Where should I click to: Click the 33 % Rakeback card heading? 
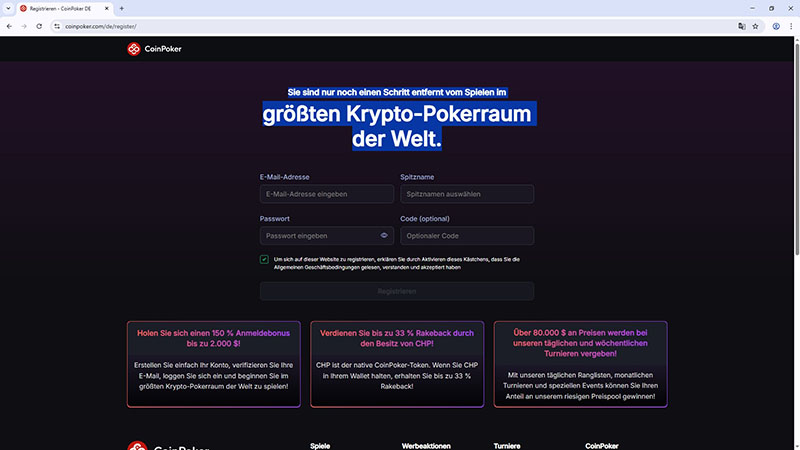397,338
